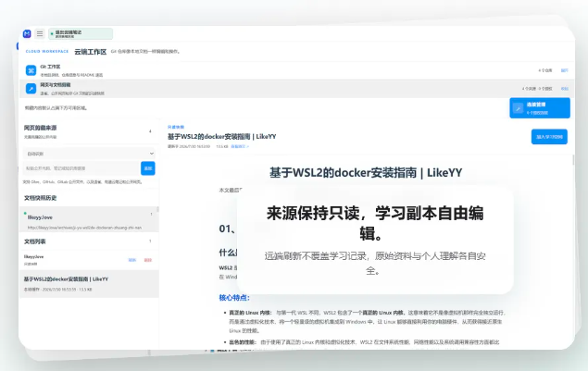
Task: Open the hamburger menu button
Action: pos(40,33)
